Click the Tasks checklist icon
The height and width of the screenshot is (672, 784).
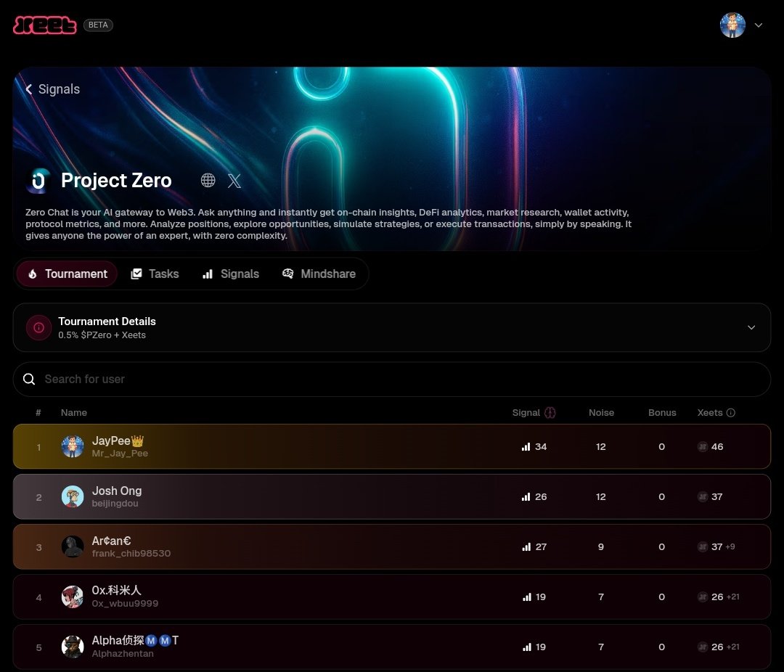[x=136, y=274]
